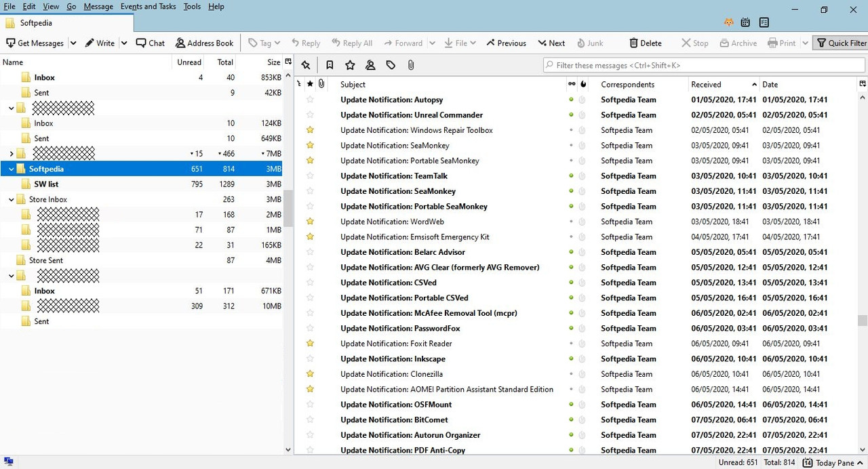Image resolution: width=868 pixels, height=469 pixels.
Task: Mark the Inkscape message as read
Action: pyautogui.click(x=571, y=359)
